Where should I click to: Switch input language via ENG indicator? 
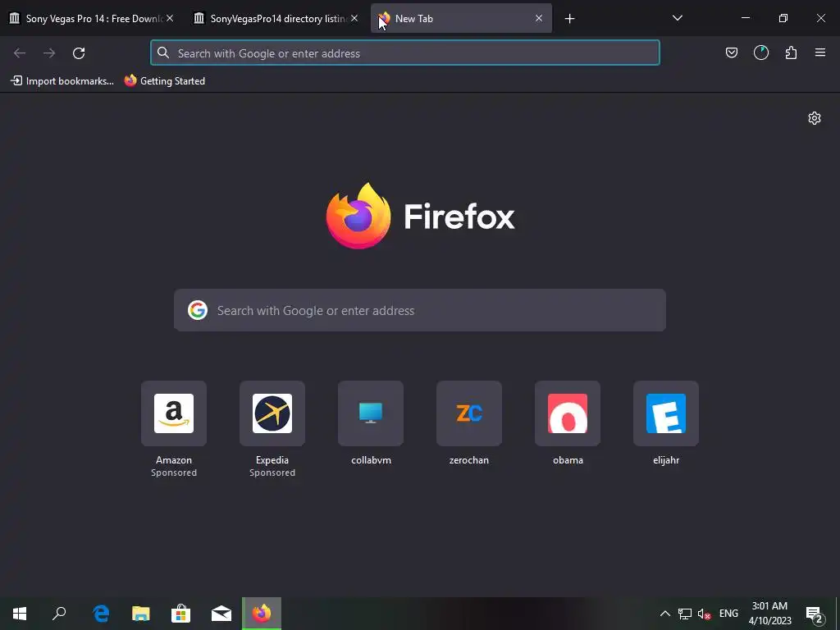(x=728, y=614)
